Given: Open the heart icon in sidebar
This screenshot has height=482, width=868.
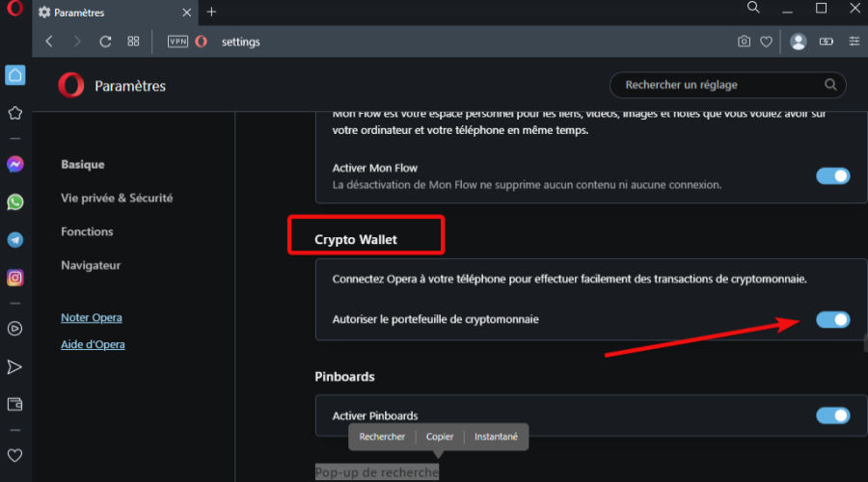Looking at the screenshot, I should point(14,455).
